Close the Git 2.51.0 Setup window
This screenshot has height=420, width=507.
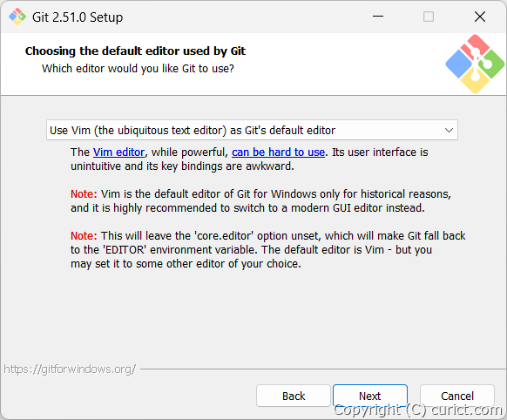(x=480, y=17)
